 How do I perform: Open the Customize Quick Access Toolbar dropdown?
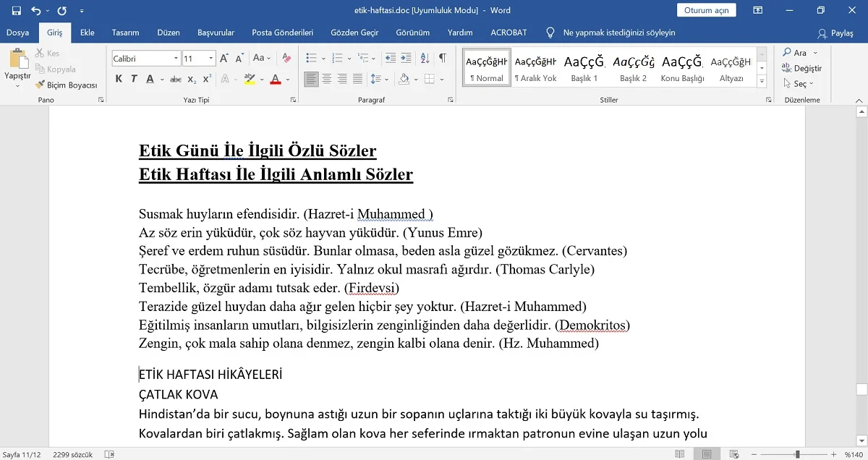tap(81, 11)
